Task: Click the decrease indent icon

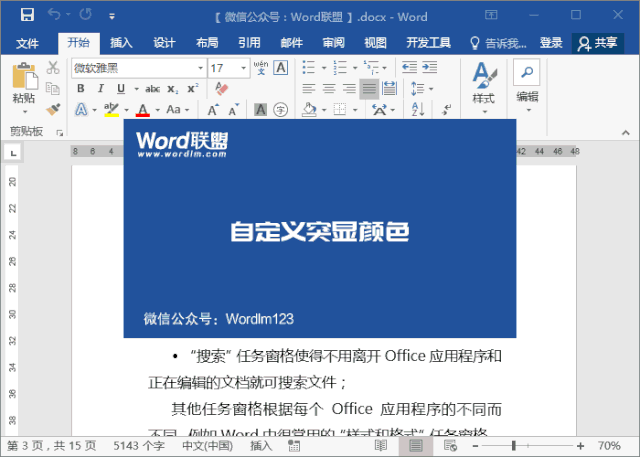Action: coord(409,67)
